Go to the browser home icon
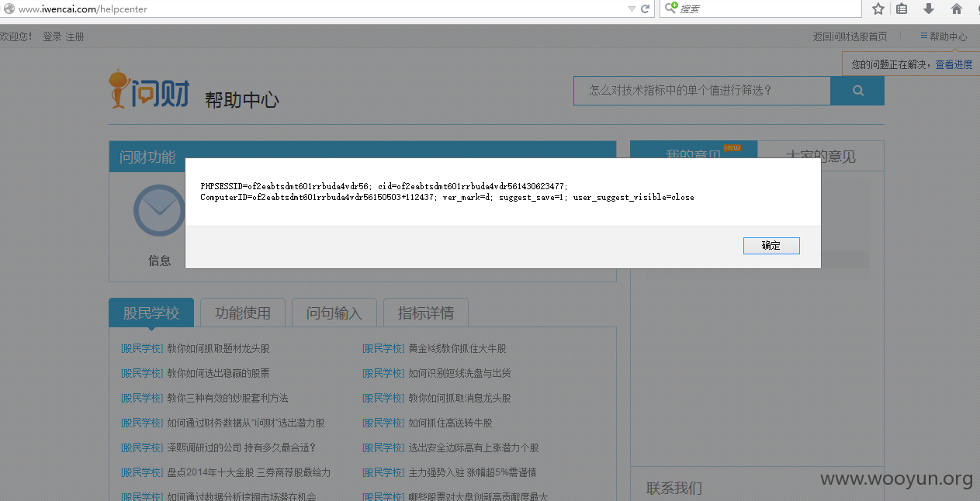The image size is (980, 501). [956, 9]
